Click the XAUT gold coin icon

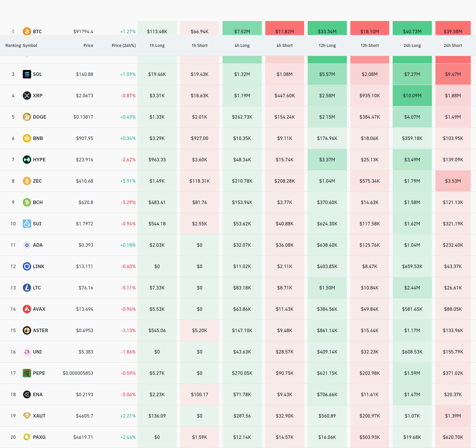(x=27, y=416)
